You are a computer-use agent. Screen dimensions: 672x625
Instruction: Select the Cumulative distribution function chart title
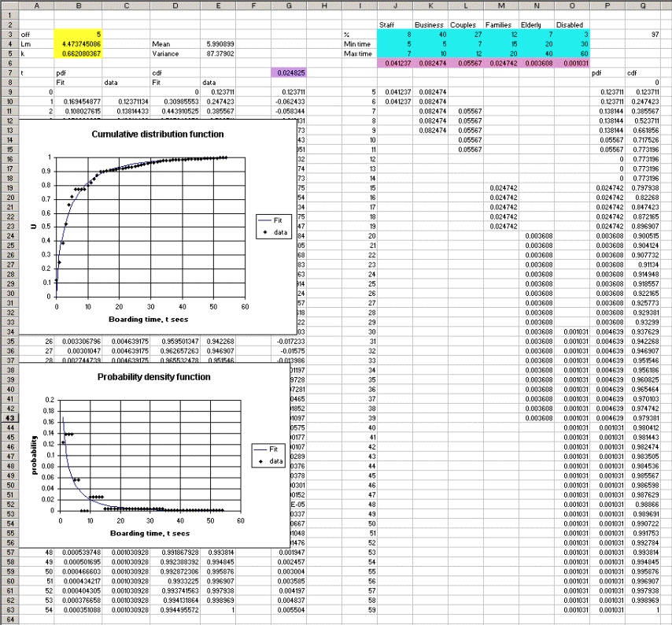pyautogui.click(x=157, y=134)
